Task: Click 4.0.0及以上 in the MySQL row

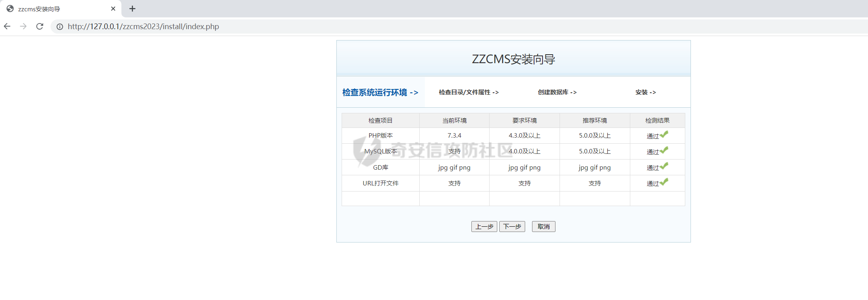Action: point(525,151)
